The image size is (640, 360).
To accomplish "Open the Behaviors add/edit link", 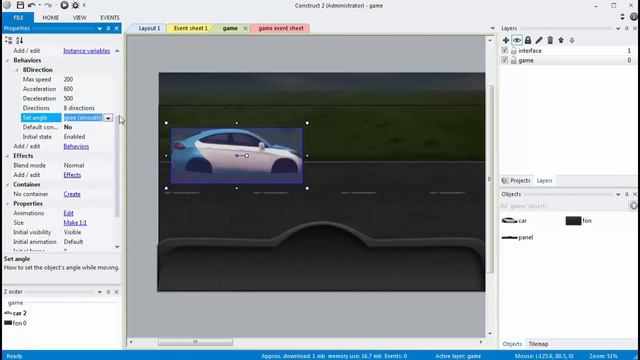I will point(76,146).
